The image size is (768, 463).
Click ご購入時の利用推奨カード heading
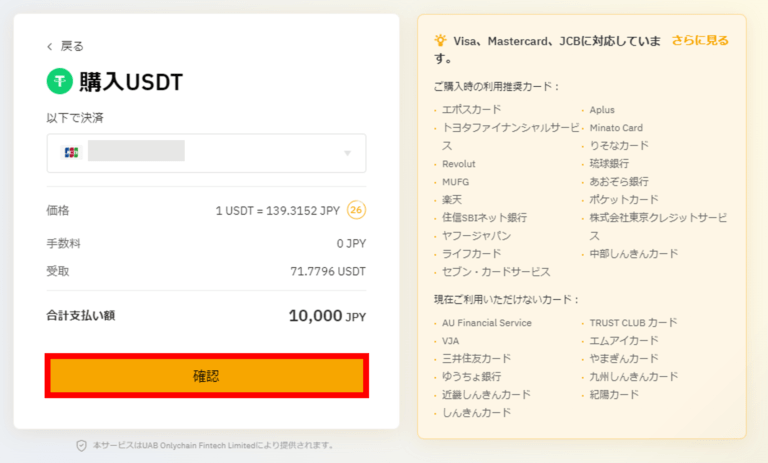click(x=496, y=87)
